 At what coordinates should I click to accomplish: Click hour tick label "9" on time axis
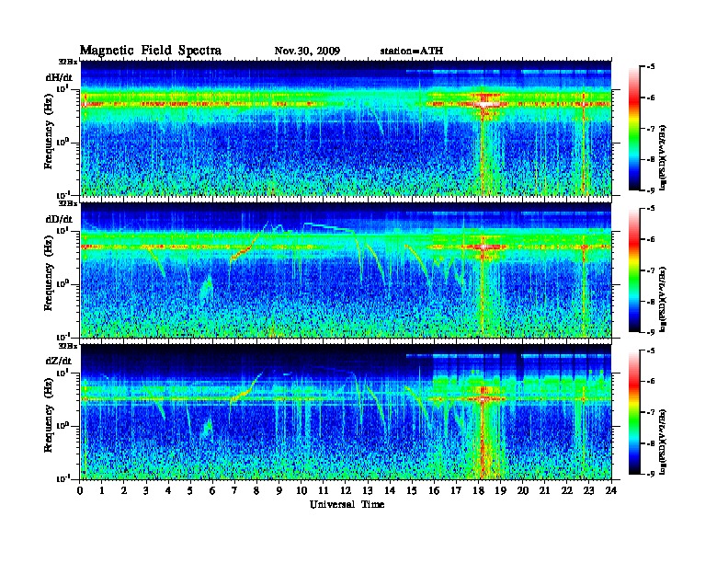pyautogui.click(x=279, y=491)
